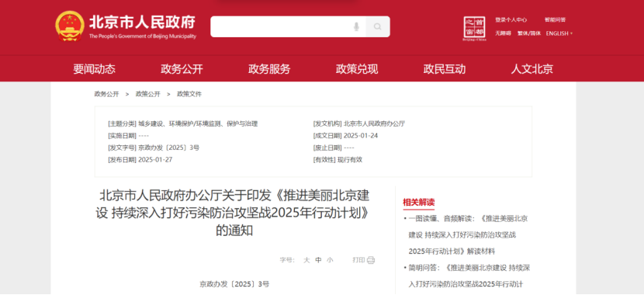Click 政务公开 in the breadcrumb
Image resolution: width=644 pixels, height=295 pixels.
[x=107, y=94]
